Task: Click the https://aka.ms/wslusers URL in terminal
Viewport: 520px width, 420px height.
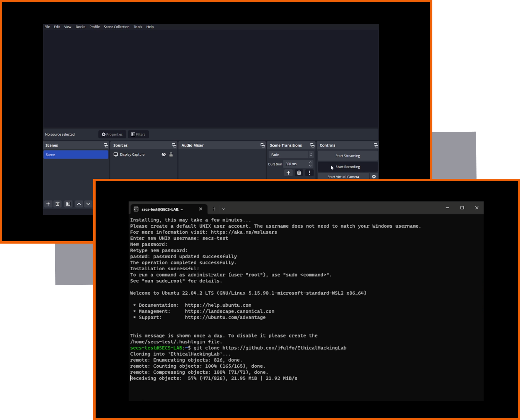Action: (x=244, y=232)
